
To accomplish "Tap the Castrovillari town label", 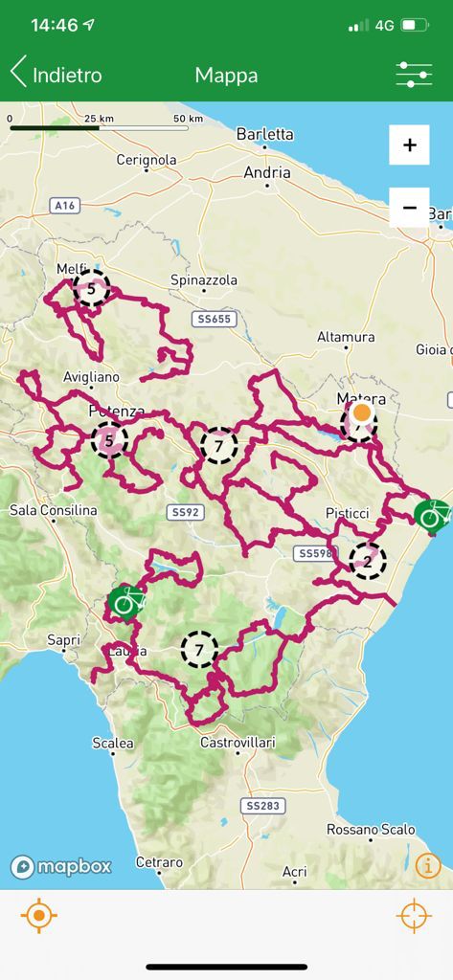I will point(238,743).
